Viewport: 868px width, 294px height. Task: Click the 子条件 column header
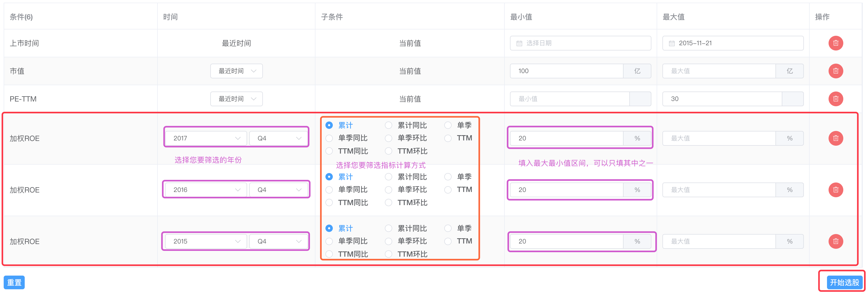[332, 17]
